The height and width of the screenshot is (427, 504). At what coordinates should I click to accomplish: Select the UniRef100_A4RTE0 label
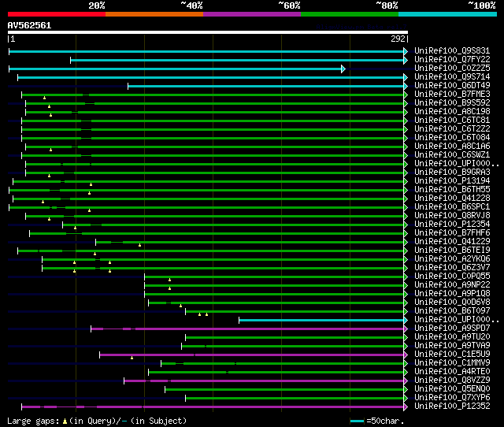tap(452, 372)
